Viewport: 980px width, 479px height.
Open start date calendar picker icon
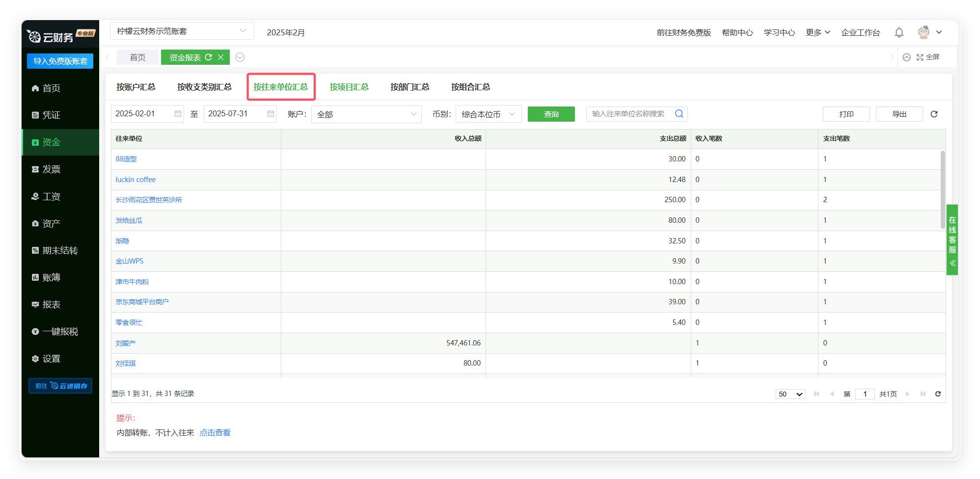pyautogui.click(x=178, y=114)
